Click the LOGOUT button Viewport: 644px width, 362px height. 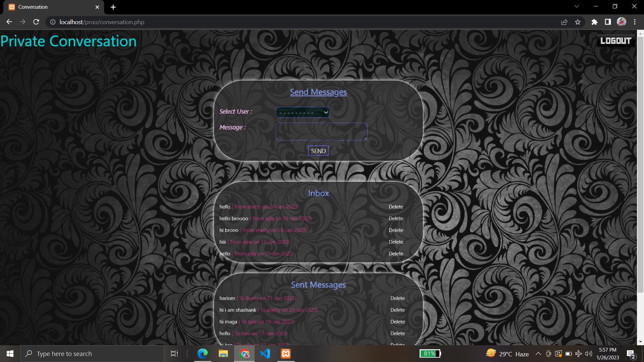coord(616,41)
